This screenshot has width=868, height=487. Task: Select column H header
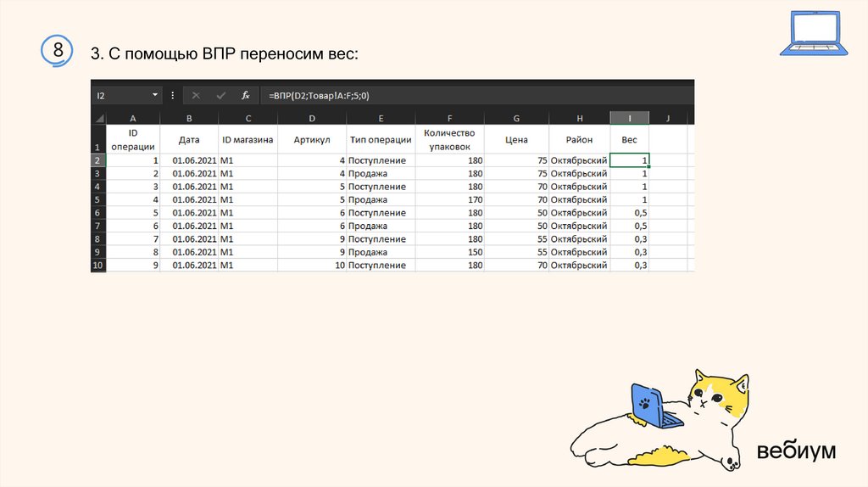tap(579, 118)
